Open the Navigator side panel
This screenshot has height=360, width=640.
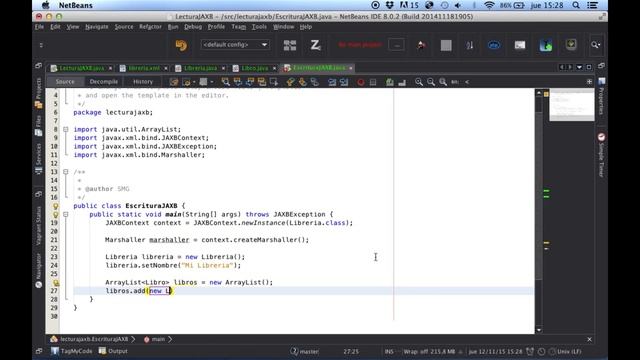pyautogui.click(x=39, y=271)
